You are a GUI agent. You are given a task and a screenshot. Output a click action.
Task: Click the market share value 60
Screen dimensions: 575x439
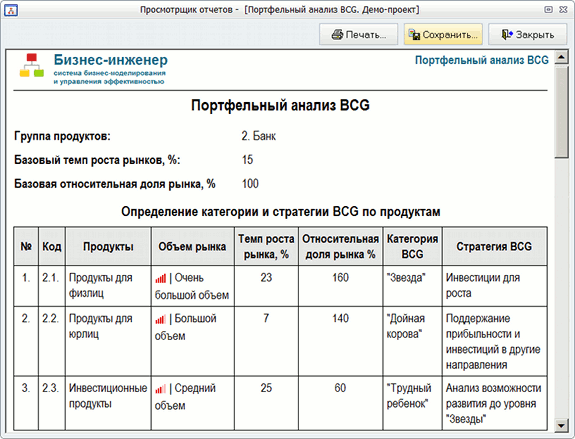click(x=340, y=388)
